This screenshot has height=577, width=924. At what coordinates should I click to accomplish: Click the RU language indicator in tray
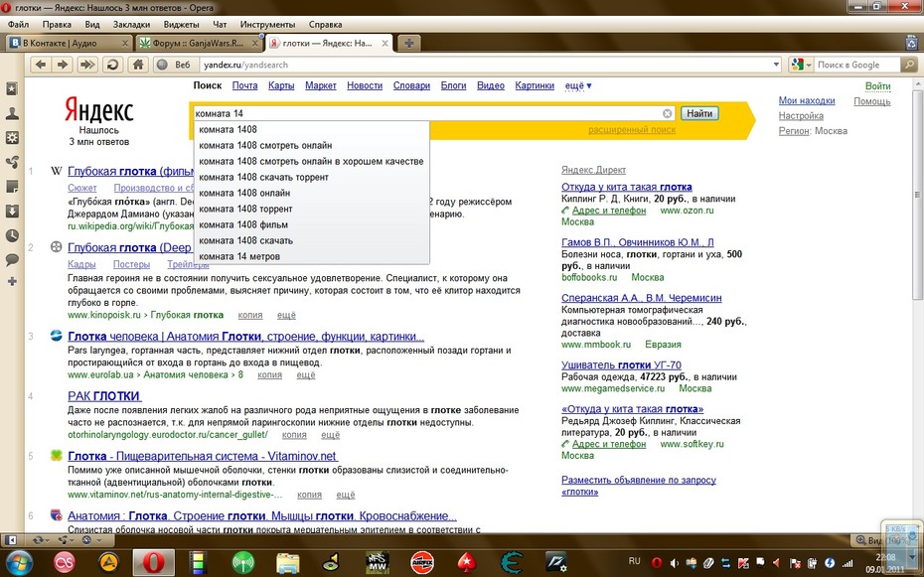click(x=634, y=561)
